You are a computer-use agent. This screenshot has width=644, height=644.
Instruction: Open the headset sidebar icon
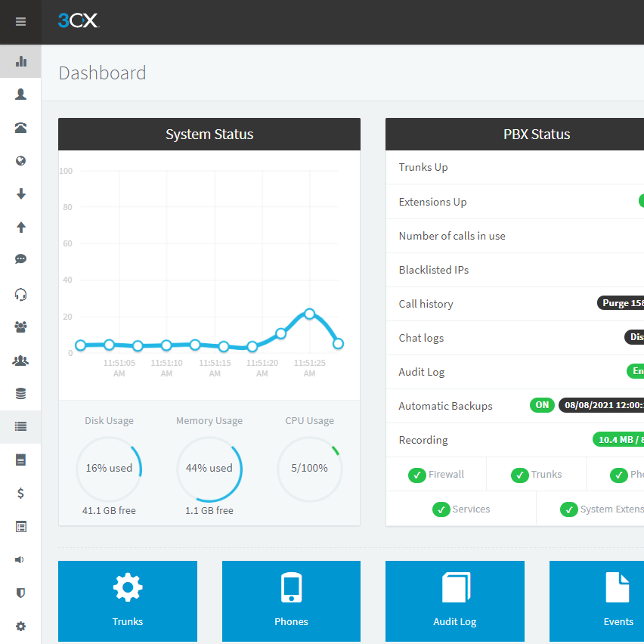(20, 295)
